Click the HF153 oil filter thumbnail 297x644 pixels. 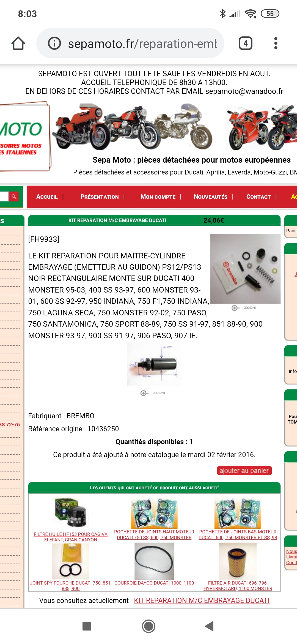(x=71, y=513)
